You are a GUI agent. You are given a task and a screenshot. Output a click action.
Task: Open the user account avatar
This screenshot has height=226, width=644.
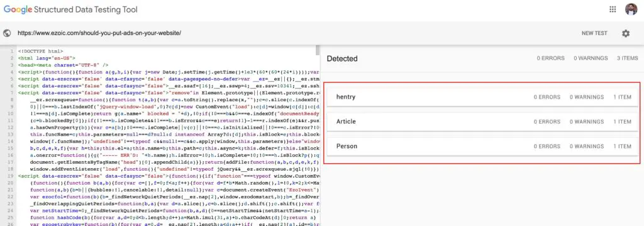point(631,9)
